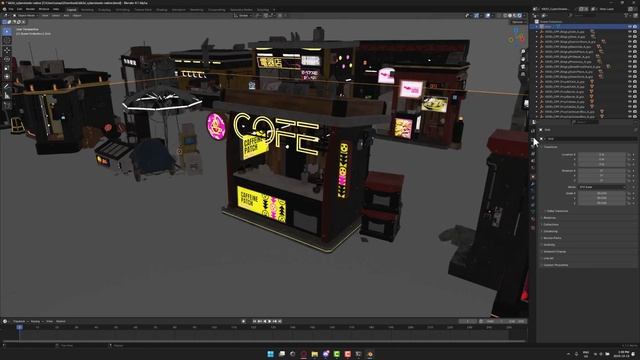This screenshot has width=640, height=360.
Task: Open the Texture properties tab
Action: pyautogui.click(x=533, y=227)
